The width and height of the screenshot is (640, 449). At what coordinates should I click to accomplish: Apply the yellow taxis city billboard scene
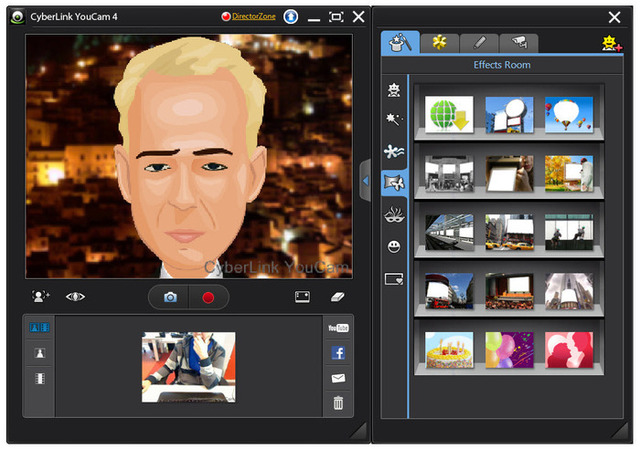pyautogui.click(x=509, y=232)
